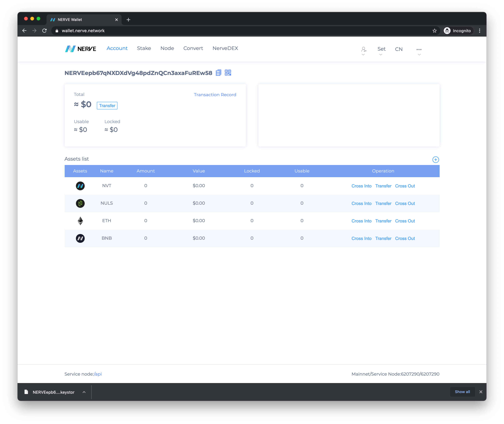504x424 pixels.
Task: Click Transfer for BNB
Action: (x=383, y=239)
